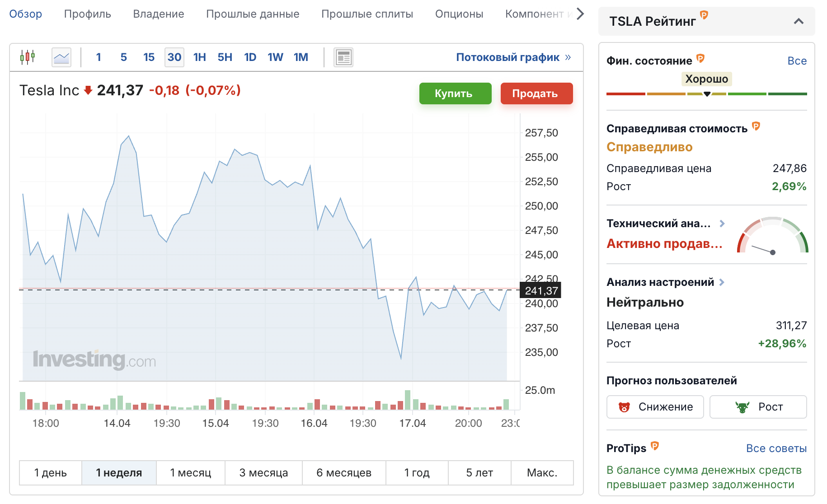827x504 pixels.
Task: Click the ProTips cash balance tip text
Action: pyautogui.click(x=704, y=477)
